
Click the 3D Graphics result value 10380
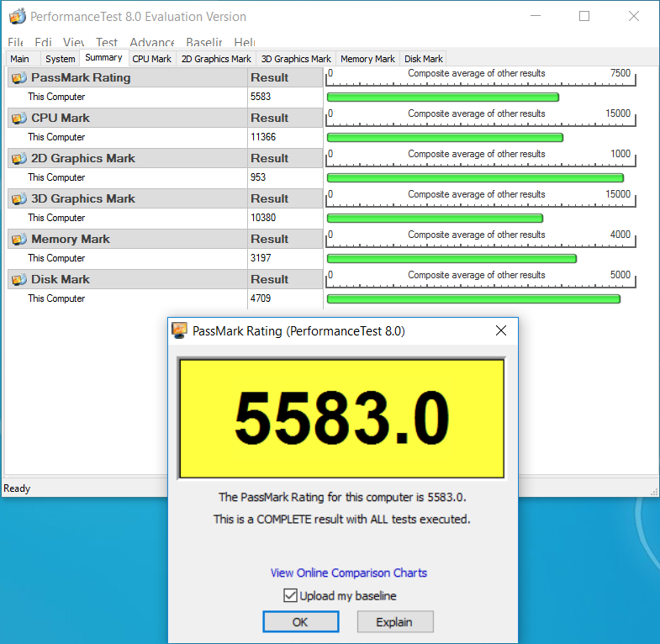click(263, 218)
